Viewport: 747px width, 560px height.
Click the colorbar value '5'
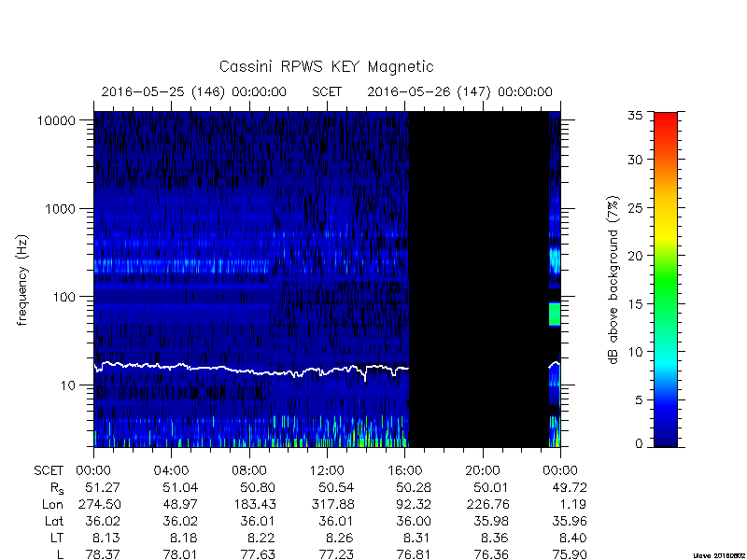click(639, 400)
